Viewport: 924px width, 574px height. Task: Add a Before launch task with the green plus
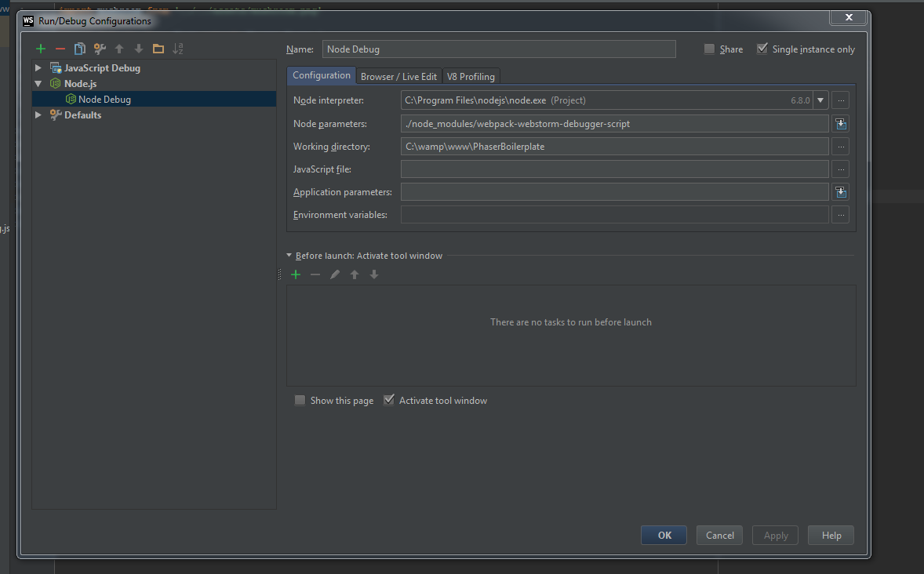pyautogui.click(x=296, y=274)
